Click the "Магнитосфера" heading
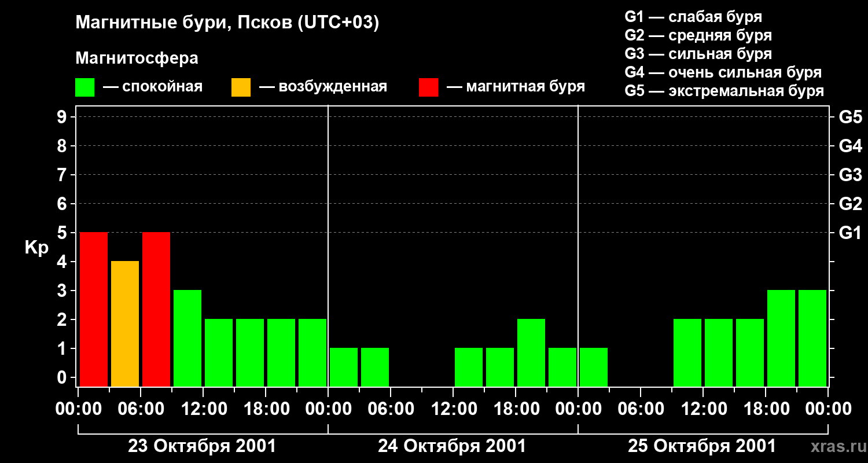Viewport: 868px width, 463px height. [x=137, y=58]
